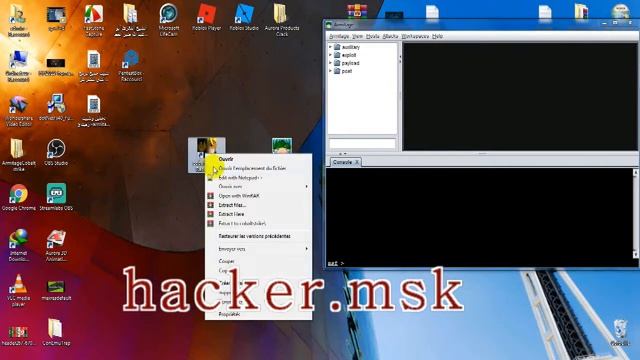This screenshot has width=640, height=360.
Task: Open the View menu in Armitage
Action: (357, 36)
